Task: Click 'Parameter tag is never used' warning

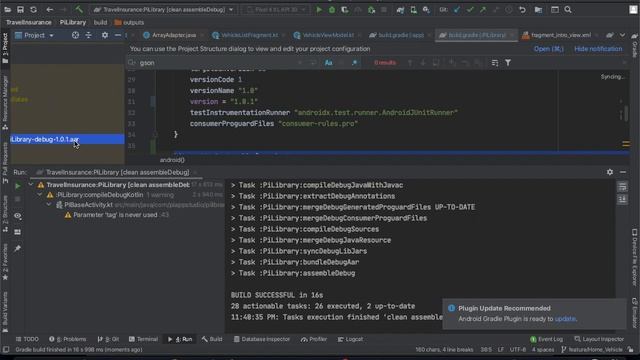Action: 115,215
